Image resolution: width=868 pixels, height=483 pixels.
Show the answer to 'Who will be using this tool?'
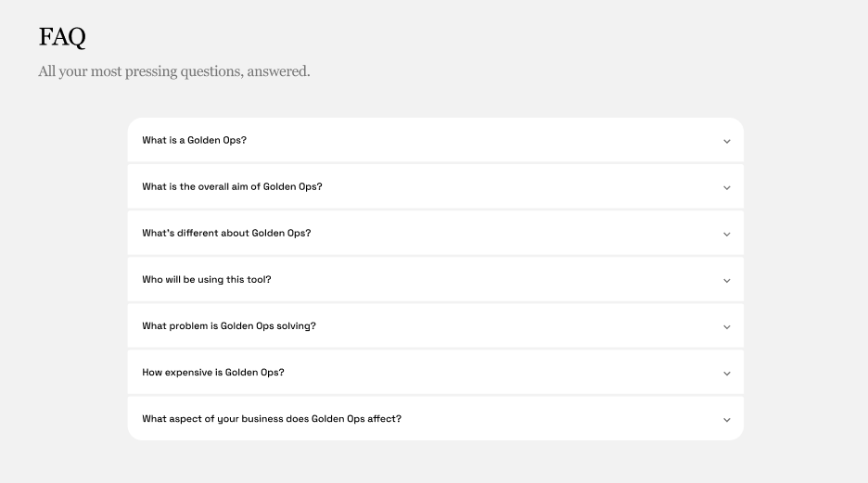(207, 280)
